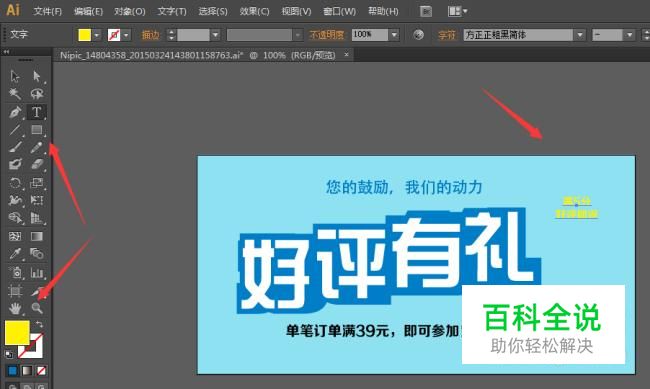Select the Selection (black arrow) tool
Viewport: 650px width, 389px height.
click(15, 76)
